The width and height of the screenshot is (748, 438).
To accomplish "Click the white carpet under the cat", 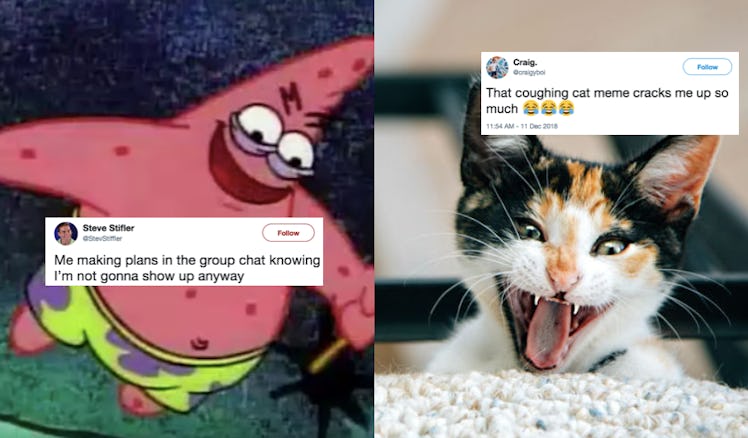I will click(561, 405).
